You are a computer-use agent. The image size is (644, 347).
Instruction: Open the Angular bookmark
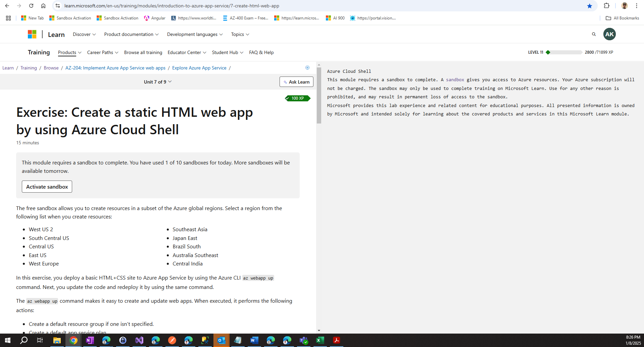[x=155, y=18]
